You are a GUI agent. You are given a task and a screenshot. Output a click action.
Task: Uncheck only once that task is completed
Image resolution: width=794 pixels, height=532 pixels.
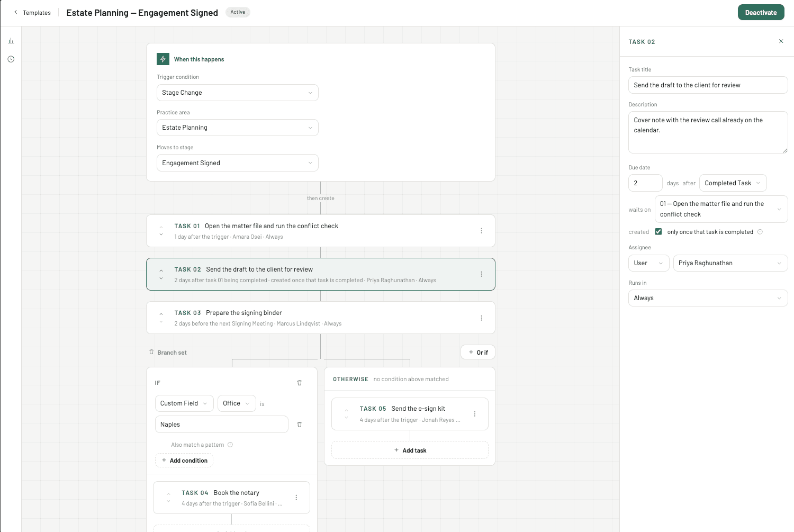[658, 232]
